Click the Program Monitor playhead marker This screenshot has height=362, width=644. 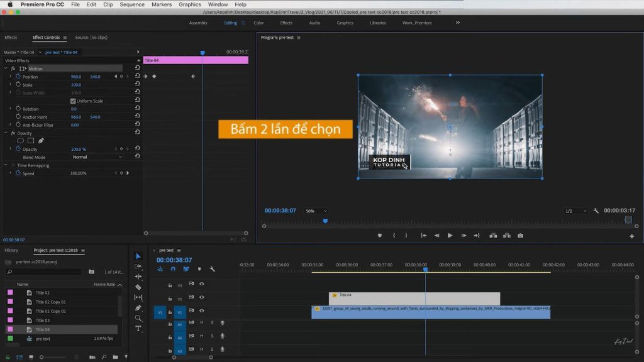coord(325,221)
